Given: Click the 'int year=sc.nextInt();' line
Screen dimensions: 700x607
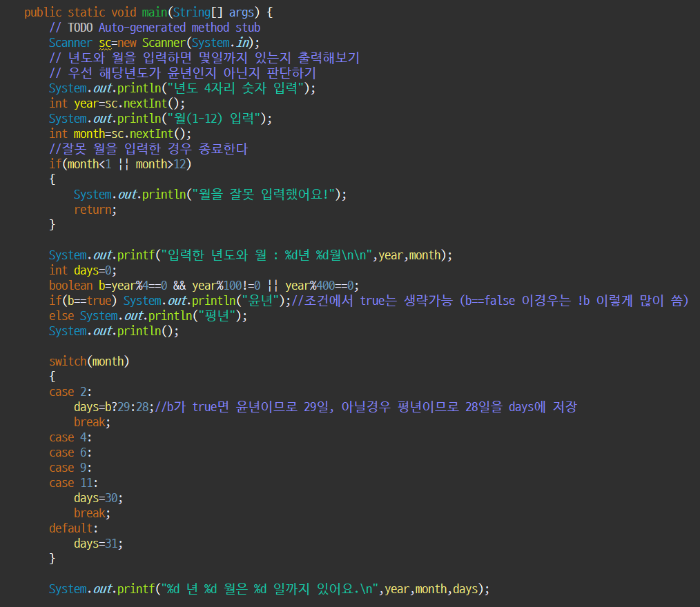Looking at the screenshot, I should (117, 103).
